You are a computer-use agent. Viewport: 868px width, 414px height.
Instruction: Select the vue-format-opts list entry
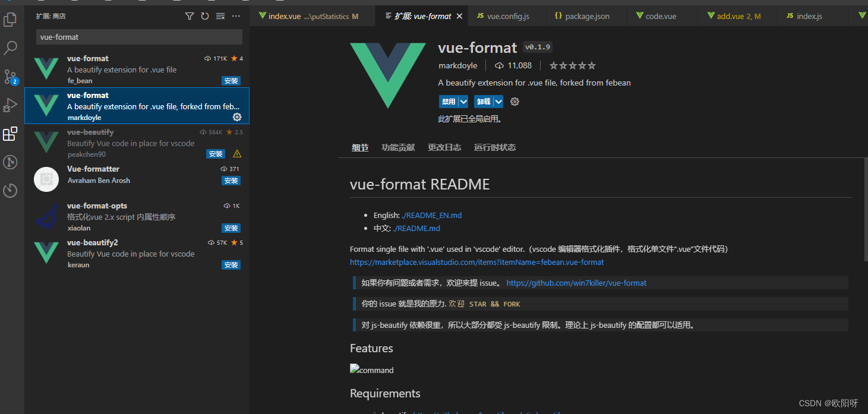(x=137, y=216)
